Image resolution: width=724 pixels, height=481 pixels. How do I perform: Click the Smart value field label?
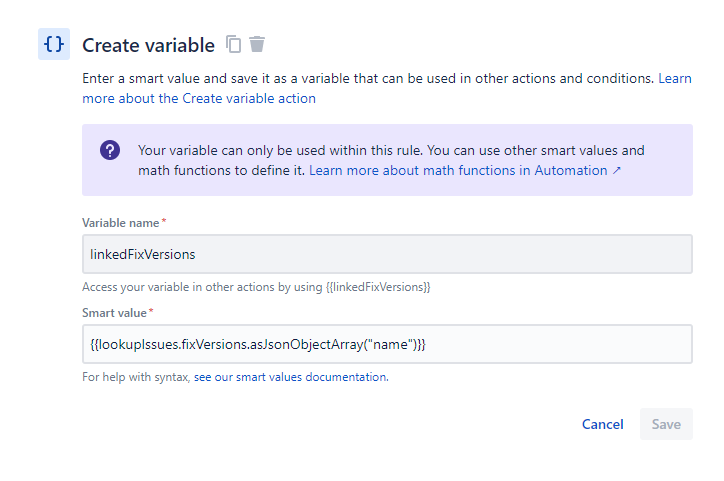coord(114,313)
